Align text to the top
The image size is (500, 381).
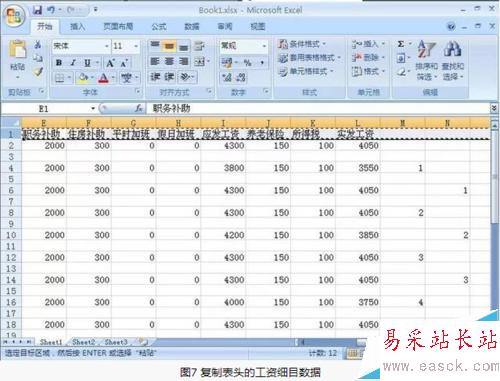point(155,46)
